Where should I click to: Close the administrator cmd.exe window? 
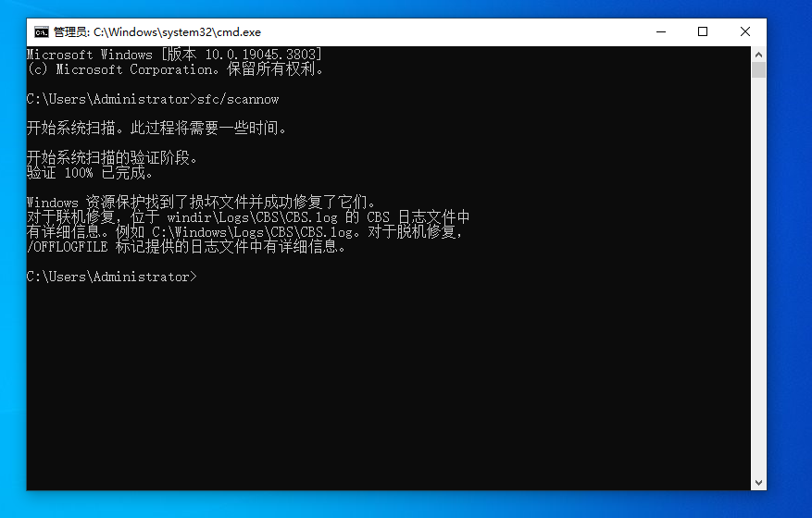pos(745,32)
